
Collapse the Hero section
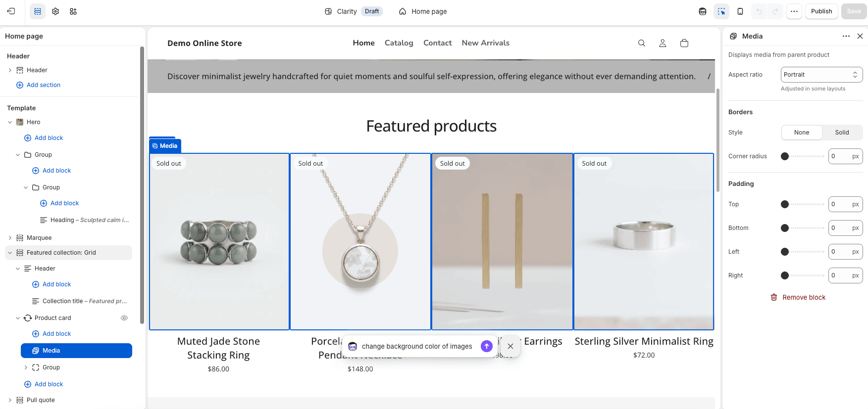coord(10,122)
